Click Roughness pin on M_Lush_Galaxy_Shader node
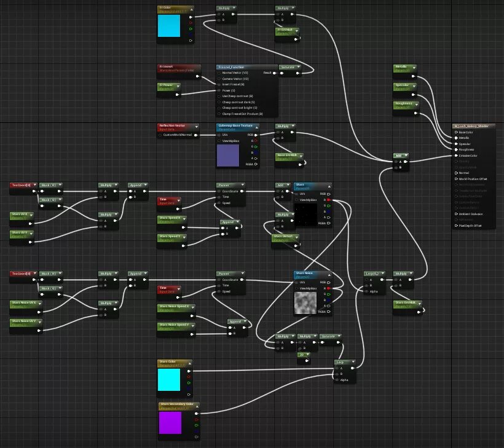Screen dimensions: 504x448 (x=456, y=149)
